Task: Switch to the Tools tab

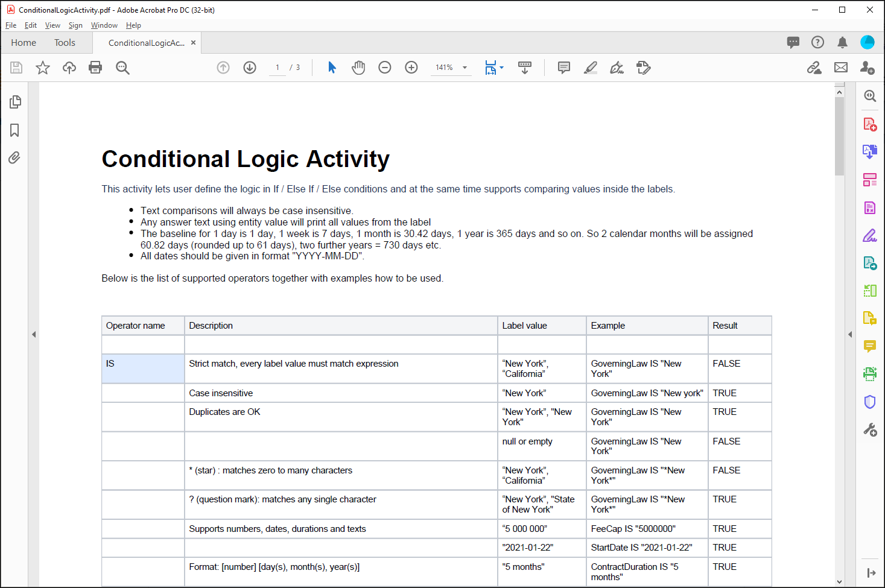Action: coord(65,42)
